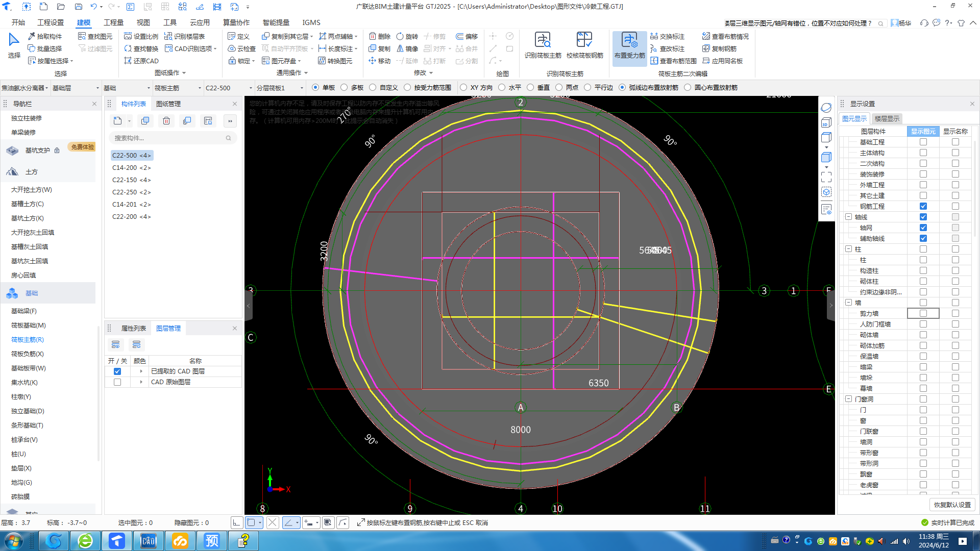Click the 设置比例 set scale tool
980x551 pixels.
coord(141,36)
